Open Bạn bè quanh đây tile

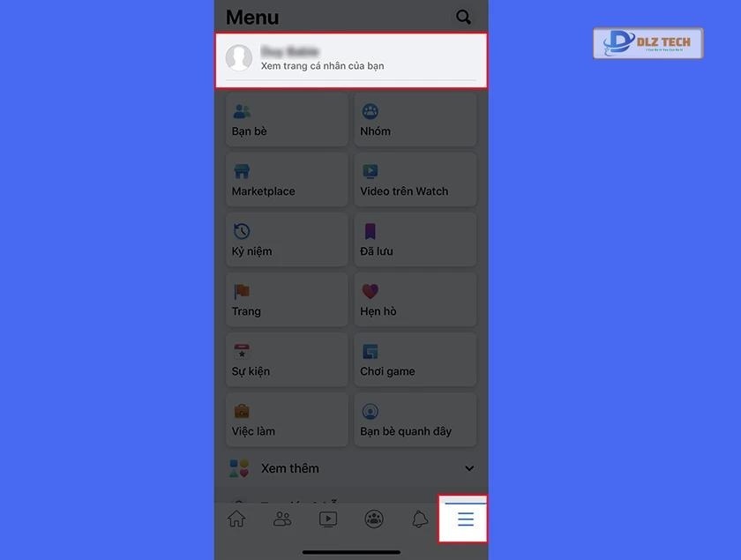click(x=415, y=421)
